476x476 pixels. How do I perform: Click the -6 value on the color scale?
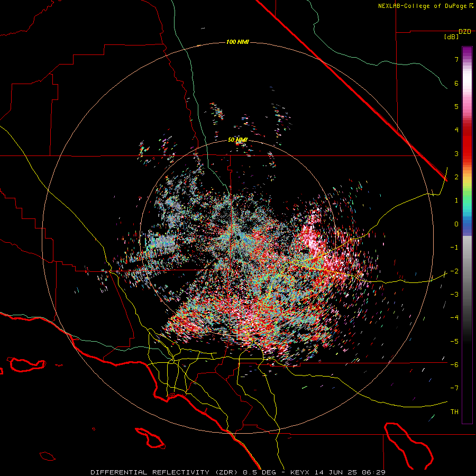coord(454,365)
